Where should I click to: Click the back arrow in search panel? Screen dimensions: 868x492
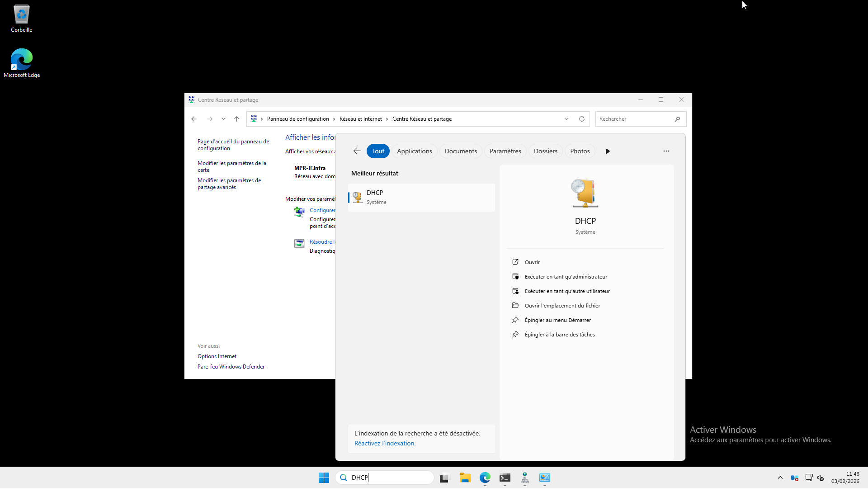coord(357,151)
